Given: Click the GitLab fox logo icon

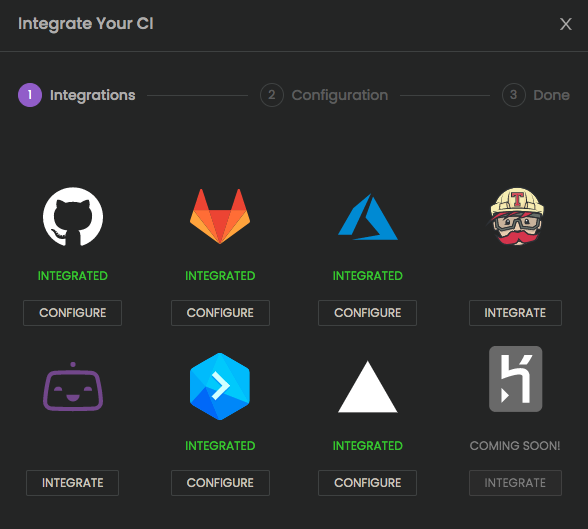Looking at the screenshot, I should (220, 216).
